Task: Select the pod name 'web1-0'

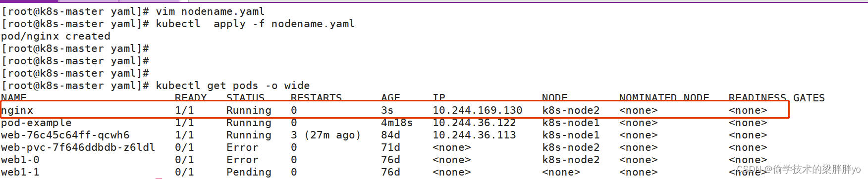Action: pos(20,160)
